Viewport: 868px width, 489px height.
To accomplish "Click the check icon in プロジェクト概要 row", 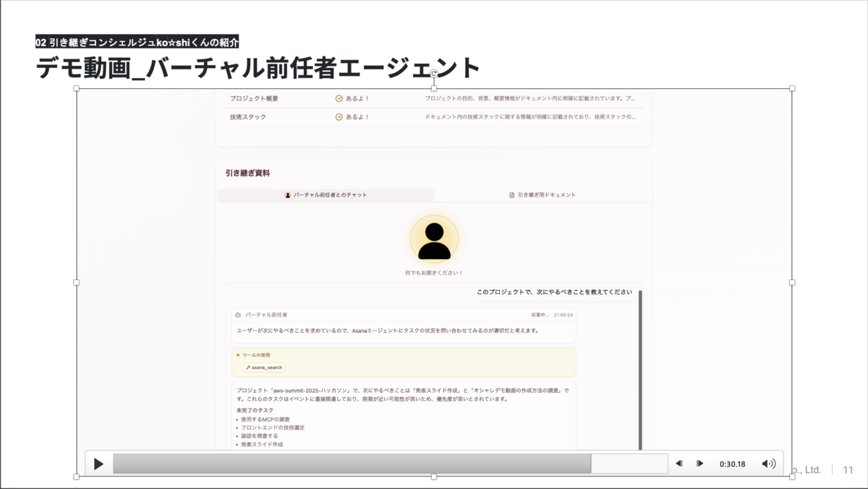I will 339,98.
